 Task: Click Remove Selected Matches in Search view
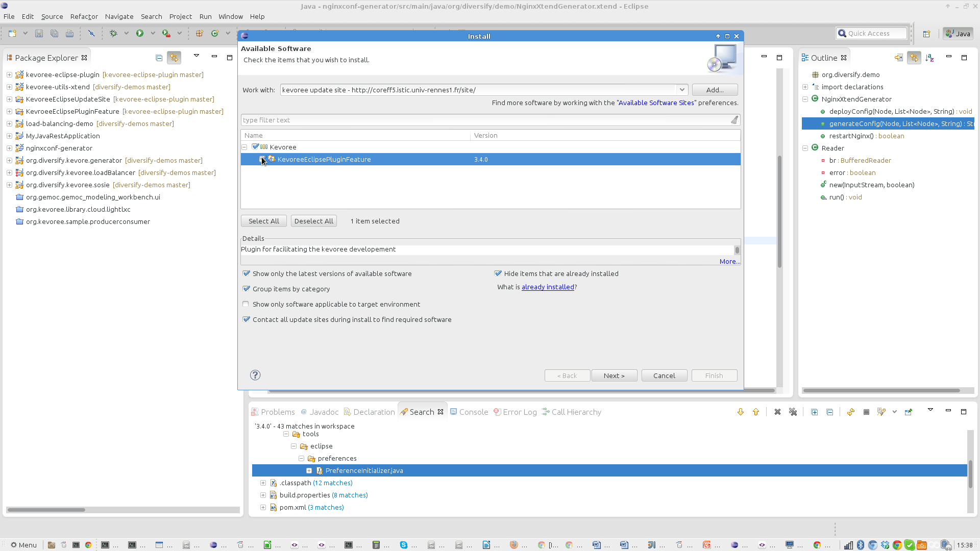click(777, 412)
